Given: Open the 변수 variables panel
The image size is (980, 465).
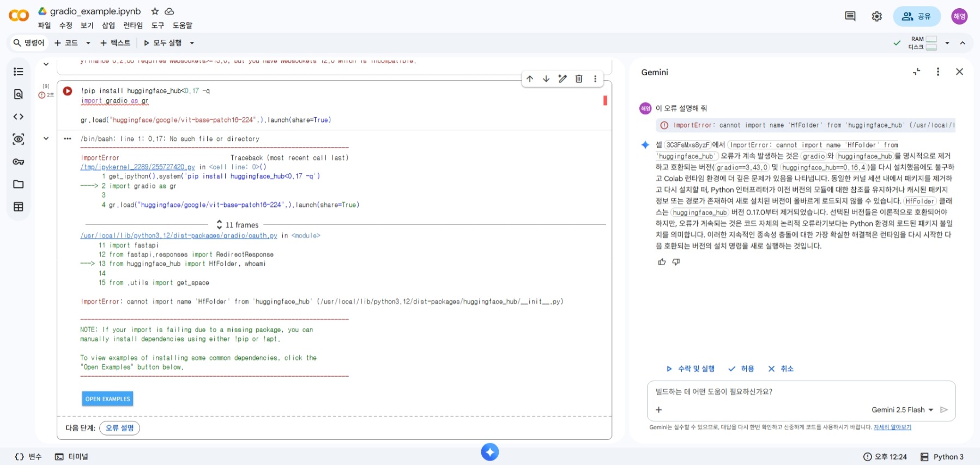Looking at the screenshot, I should coord(28,457).
